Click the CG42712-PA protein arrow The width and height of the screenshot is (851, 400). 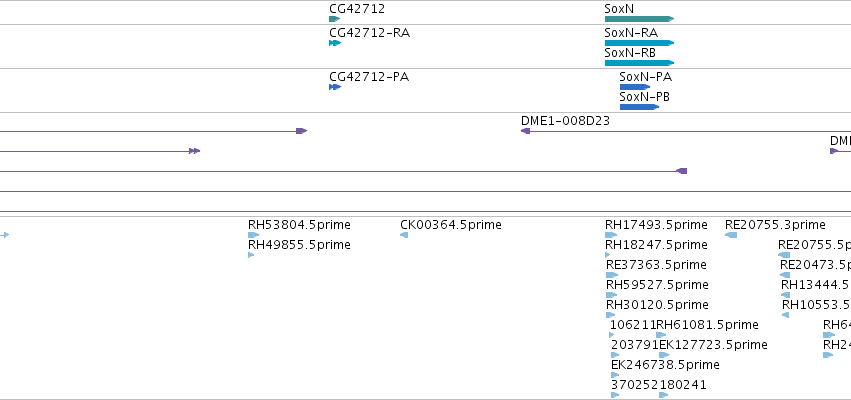[x=335, y=87]
